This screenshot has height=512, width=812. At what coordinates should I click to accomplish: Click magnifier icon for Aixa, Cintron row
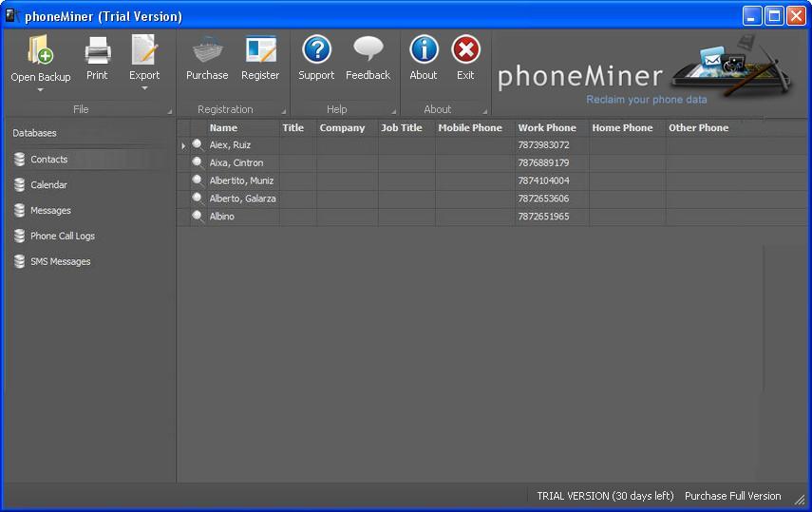coord(198,162)
